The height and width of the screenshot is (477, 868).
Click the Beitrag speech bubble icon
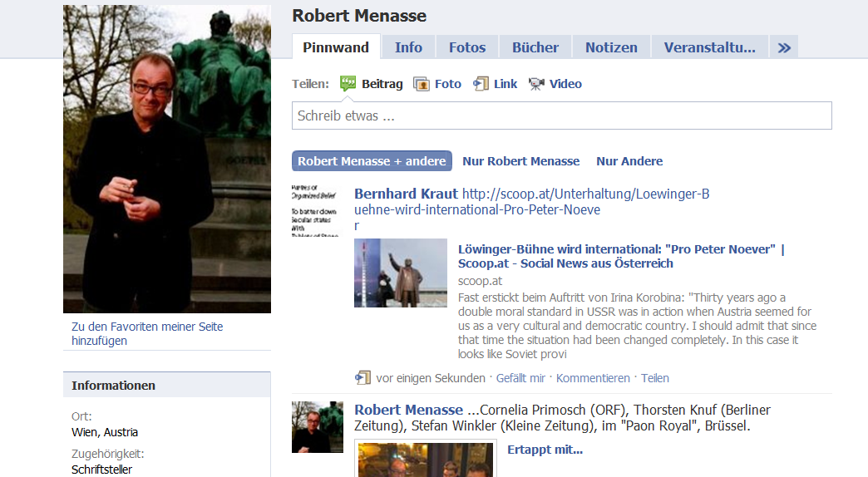click(x=348, y=83)
